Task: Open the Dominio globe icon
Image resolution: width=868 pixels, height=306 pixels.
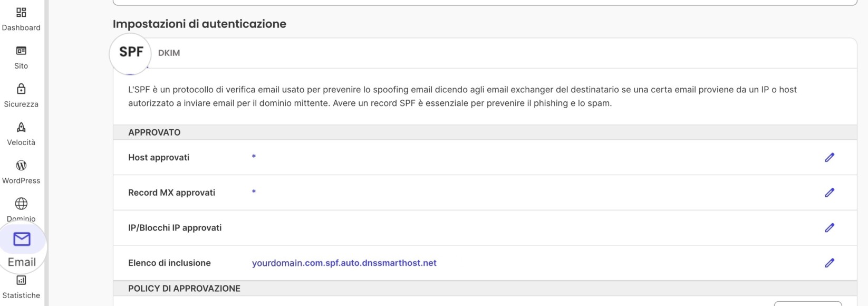Action: coord(21,204)
